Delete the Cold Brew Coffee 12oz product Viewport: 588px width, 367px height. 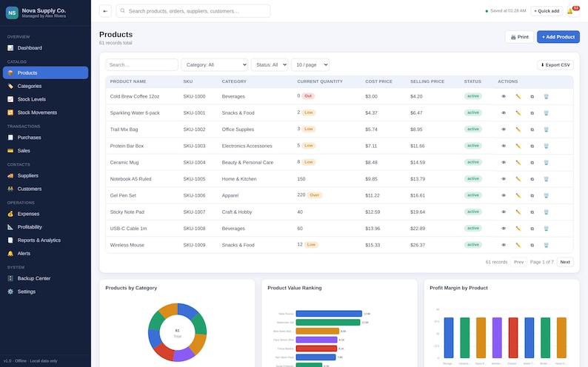[546, 96]
